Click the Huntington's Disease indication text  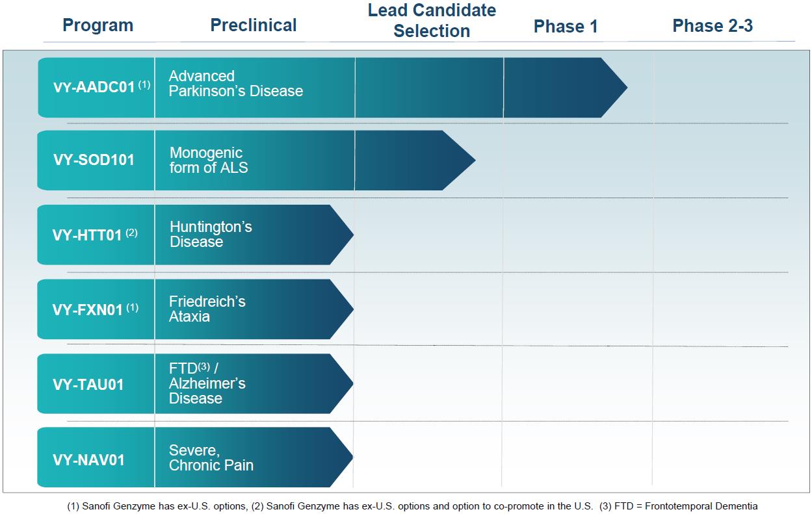click(x=211, y=235)
